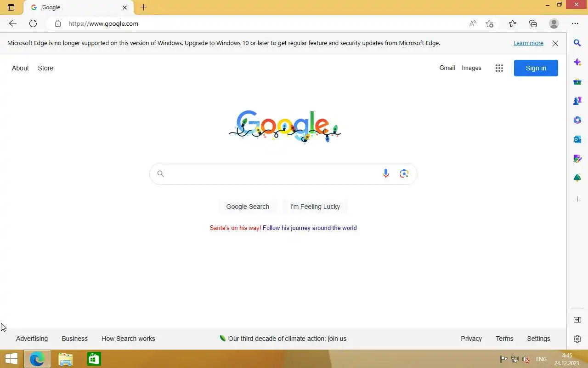Dismiss the Edge unsupported notification bar
Screen dimensions: 588x368
[x=555, y=43]
